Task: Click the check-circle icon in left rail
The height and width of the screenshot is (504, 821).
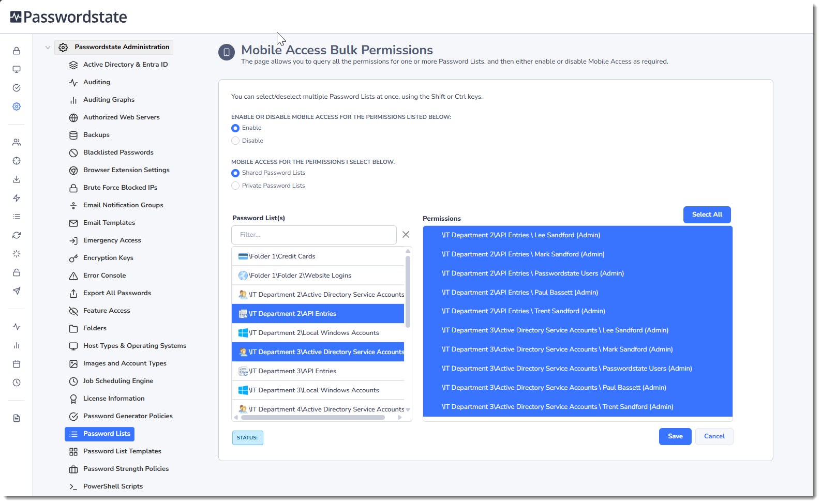Action: [x=17, y=88]
